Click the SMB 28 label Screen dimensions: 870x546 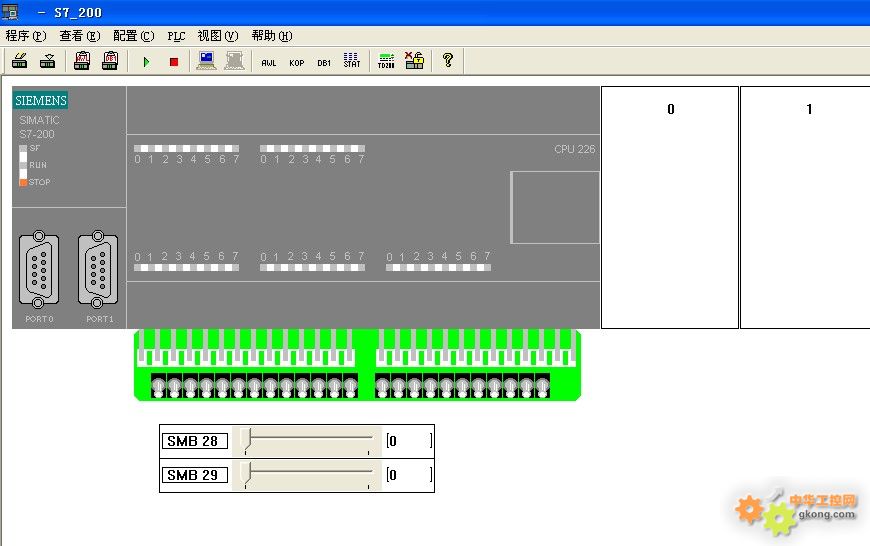(x=195, y=441)
